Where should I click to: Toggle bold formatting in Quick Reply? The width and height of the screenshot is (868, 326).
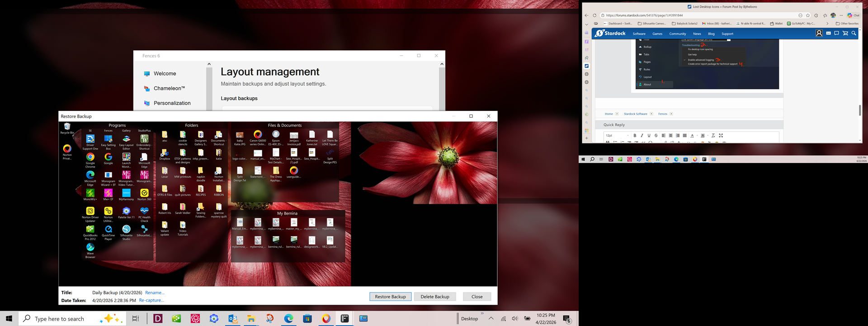pyautogui.click(x=635, y=135)
